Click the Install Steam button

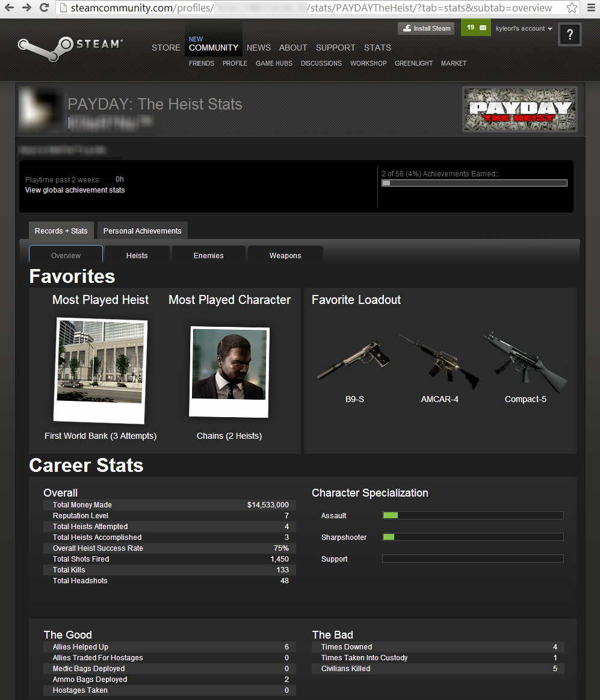426,28
